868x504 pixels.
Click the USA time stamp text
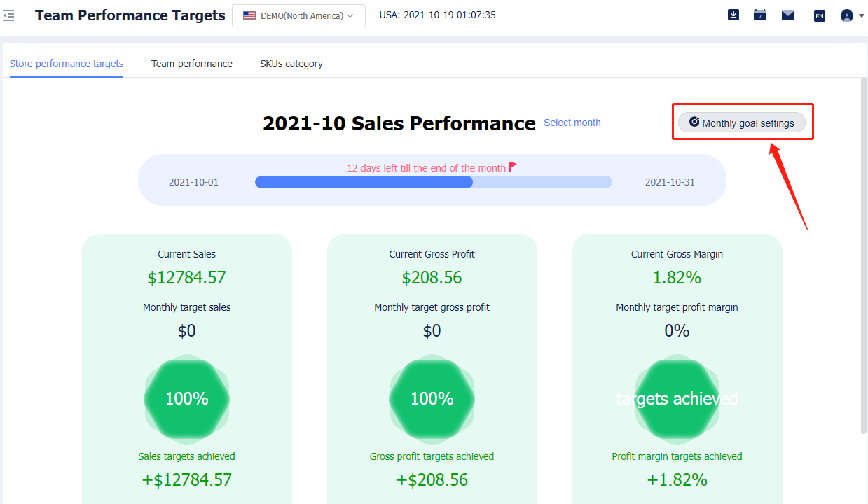437,15
